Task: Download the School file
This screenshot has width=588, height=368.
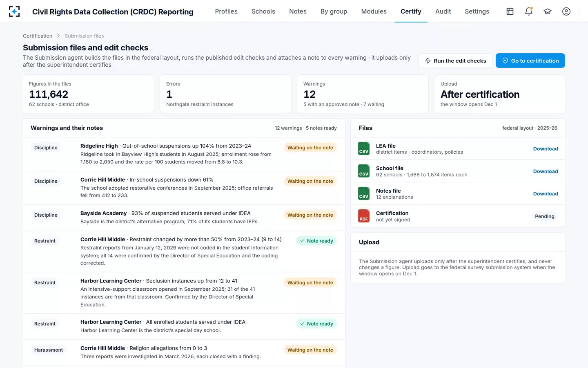Action: click(x=546, y=171)
